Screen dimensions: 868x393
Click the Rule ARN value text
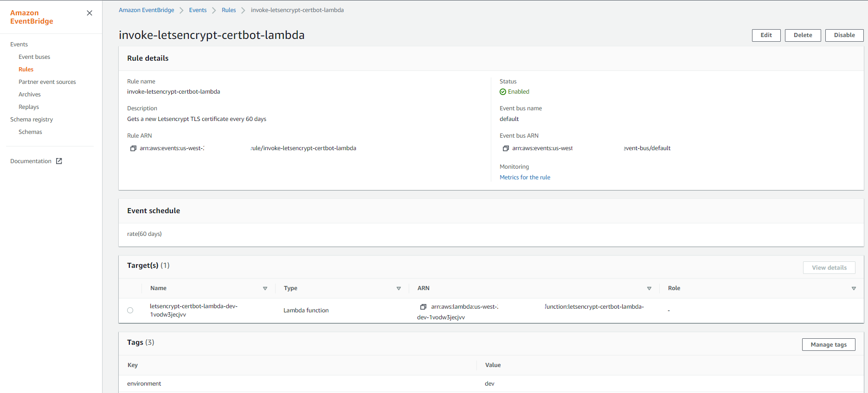[x=248, y=148]
